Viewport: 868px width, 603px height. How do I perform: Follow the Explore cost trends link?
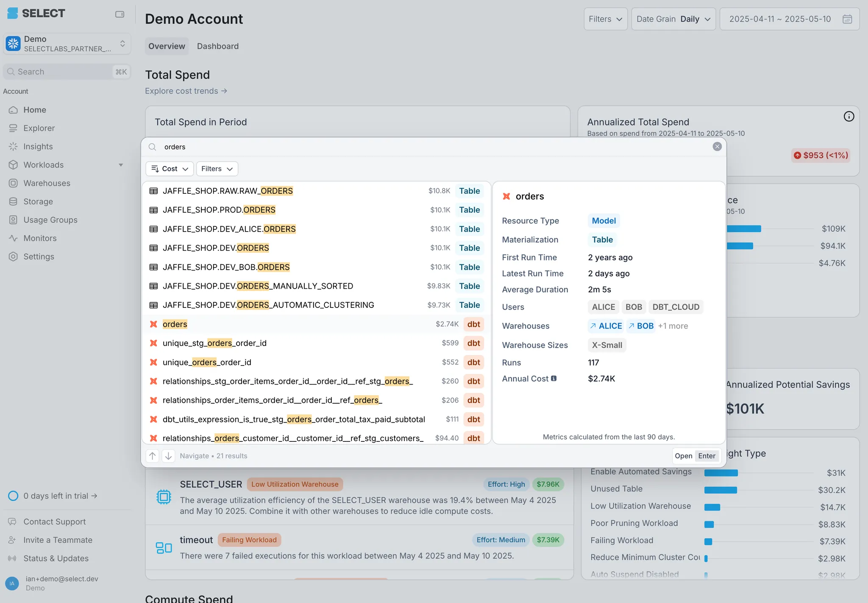(186, 91)
